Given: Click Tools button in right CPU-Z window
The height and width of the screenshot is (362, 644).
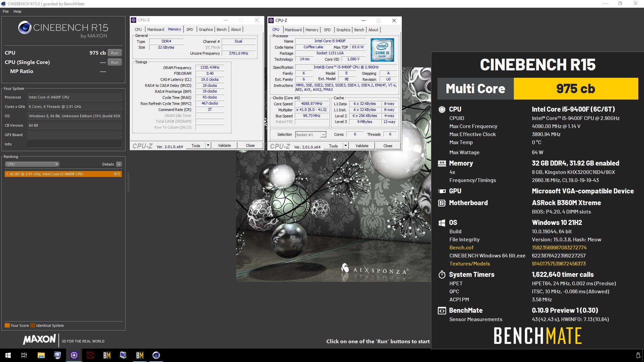Looking at the screenshot, I should coord(333,146).
